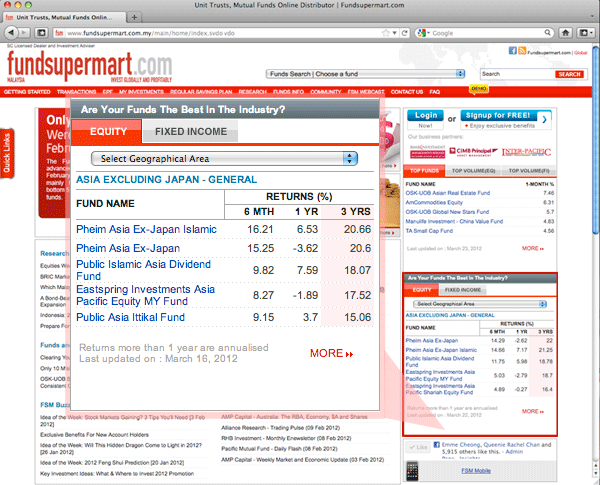This screenshot has width=600, height=485.
Task: Switch to TOP VOLUME(FI) tab
Action: click(x=529, y=171)
